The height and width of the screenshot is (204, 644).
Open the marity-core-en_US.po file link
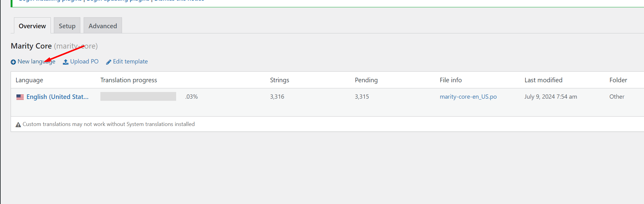[x=468, y=97]
